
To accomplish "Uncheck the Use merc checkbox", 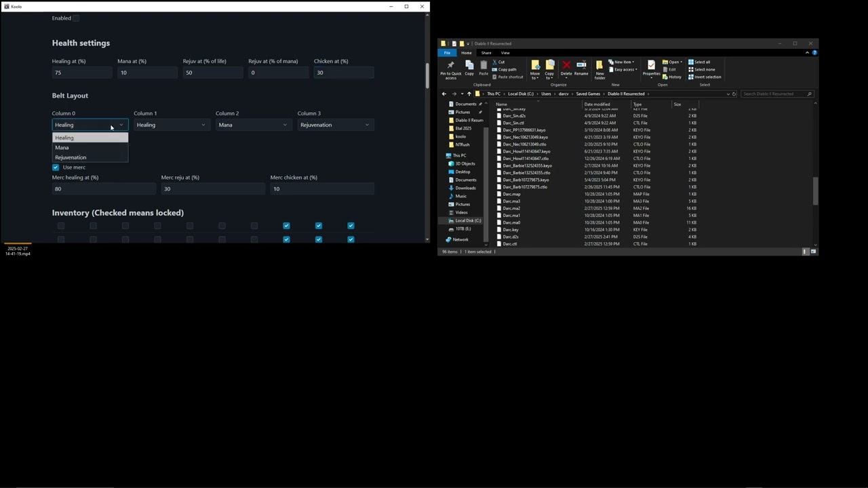I will pos(56,167).
